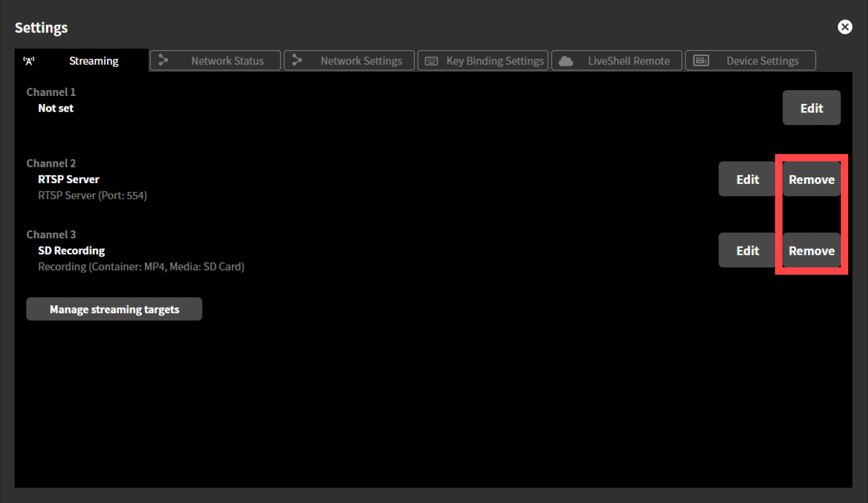
Task: Select the cloud icon for LiveShell Remote
Action: [x=566, y=60]
